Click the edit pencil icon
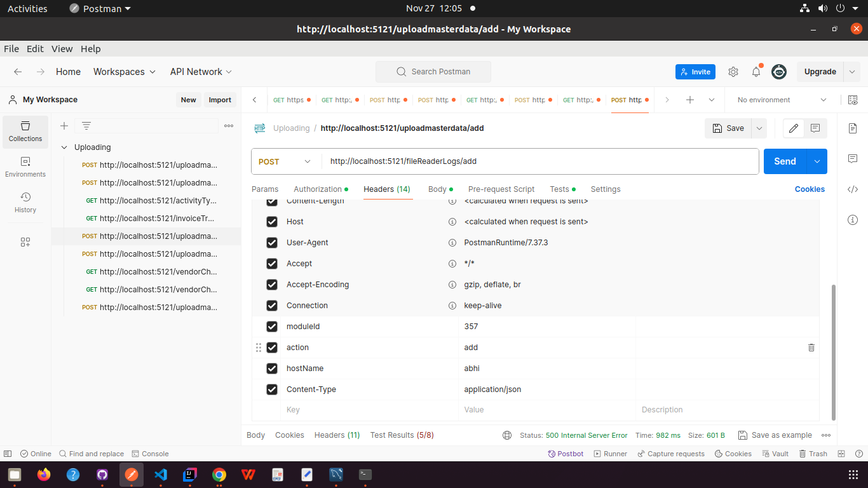 tap(794, 128)
